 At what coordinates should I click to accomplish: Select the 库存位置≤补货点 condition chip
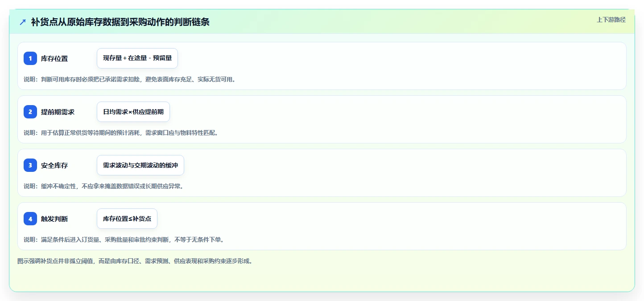pyautogui.click(x=127, y=219)
